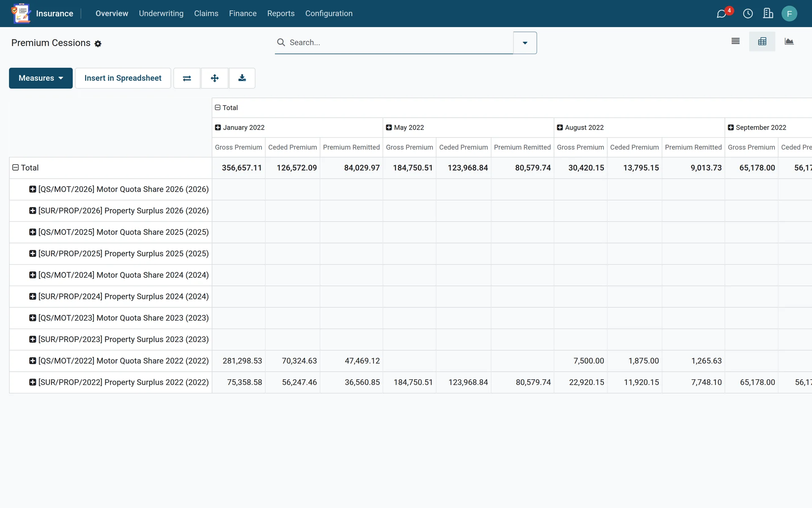Sort by May 2022 Ceded Premium header
Image resolution: width=812 pixels, height=508 pixels.
coord(464,147)
